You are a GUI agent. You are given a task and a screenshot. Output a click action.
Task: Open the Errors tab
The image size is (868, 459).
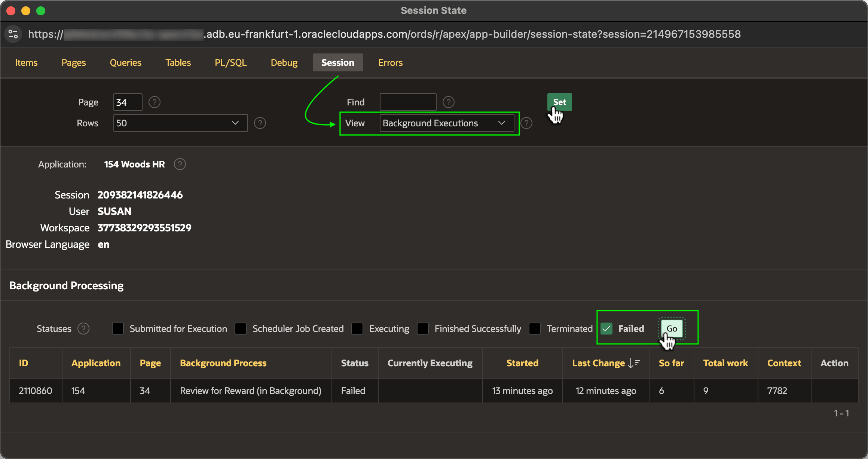(x=390, y=62)
